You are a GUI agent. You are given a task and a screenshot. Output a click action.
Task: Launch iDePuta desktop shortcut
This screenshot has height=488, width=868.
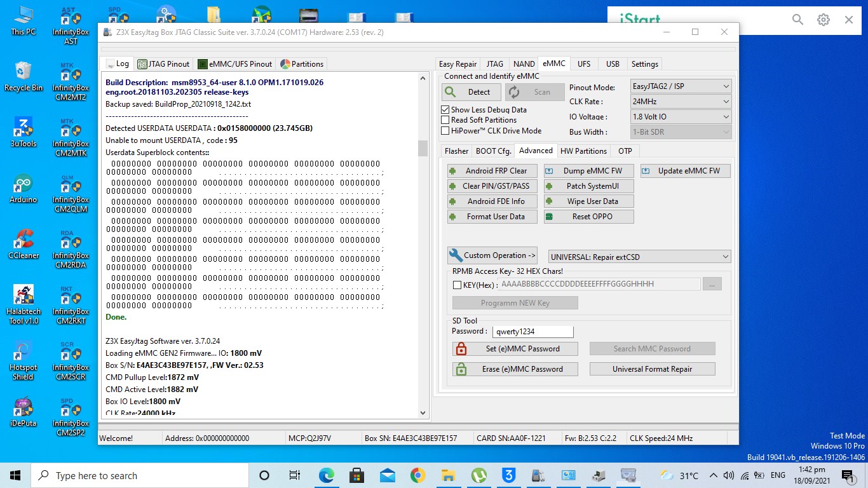coord(23,412)
